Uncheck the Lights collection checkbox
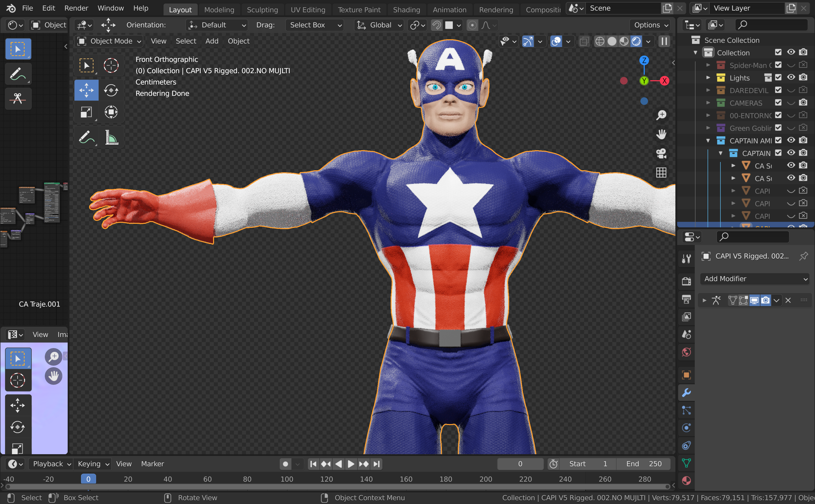Screen dimensions: 815x504 pyautogui.click(x=778, y=78)
